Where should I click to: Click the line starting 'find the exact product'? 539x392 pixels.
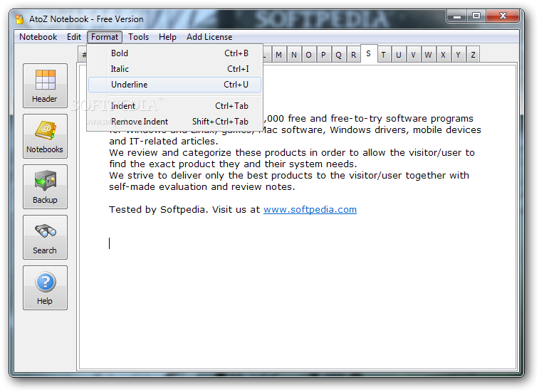233,164
